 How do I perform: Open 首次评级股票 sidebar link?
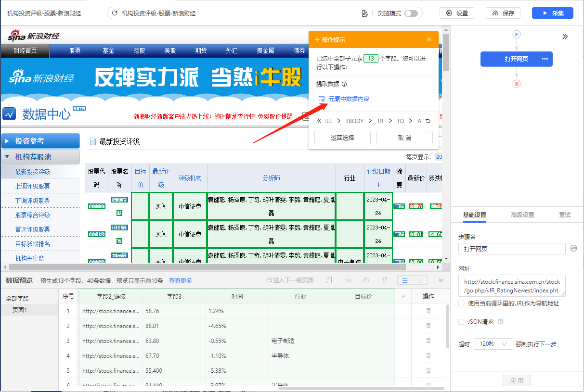[x=32, y=229]
